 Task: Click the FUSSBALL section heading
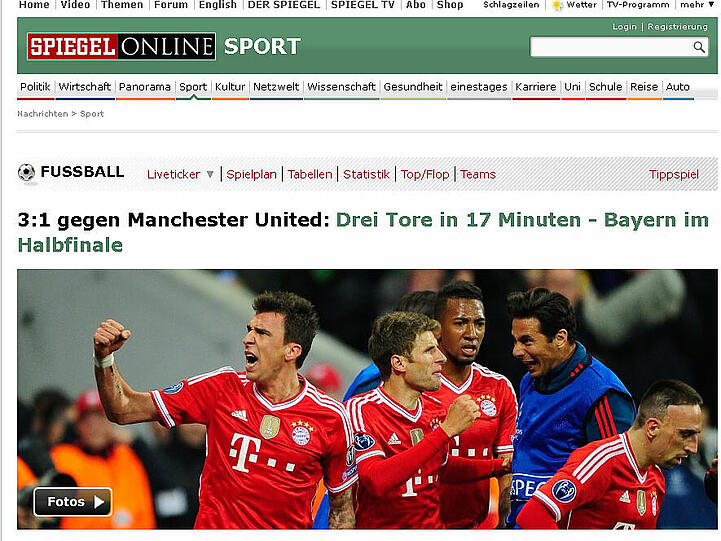coord(82,172)
